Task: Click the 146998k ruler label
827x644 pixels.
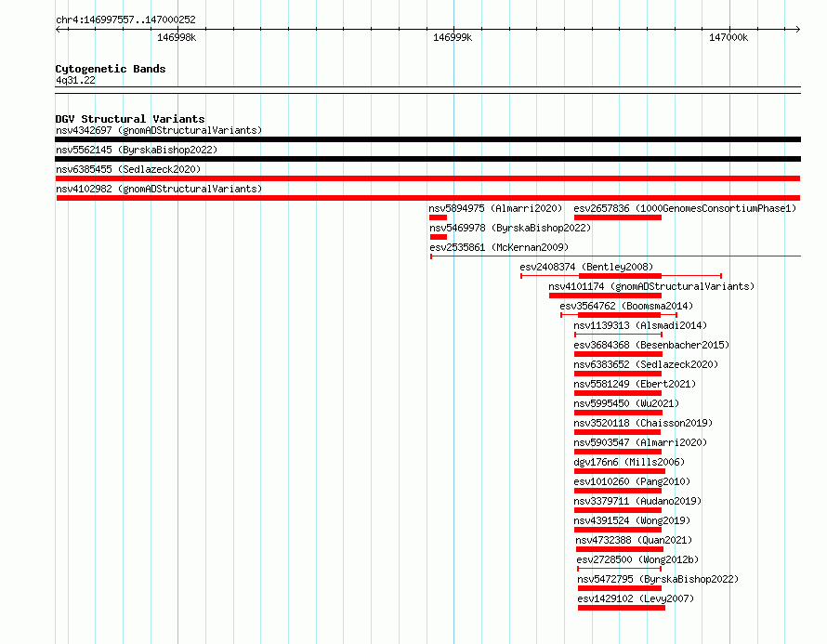Action: coord(177,37)
